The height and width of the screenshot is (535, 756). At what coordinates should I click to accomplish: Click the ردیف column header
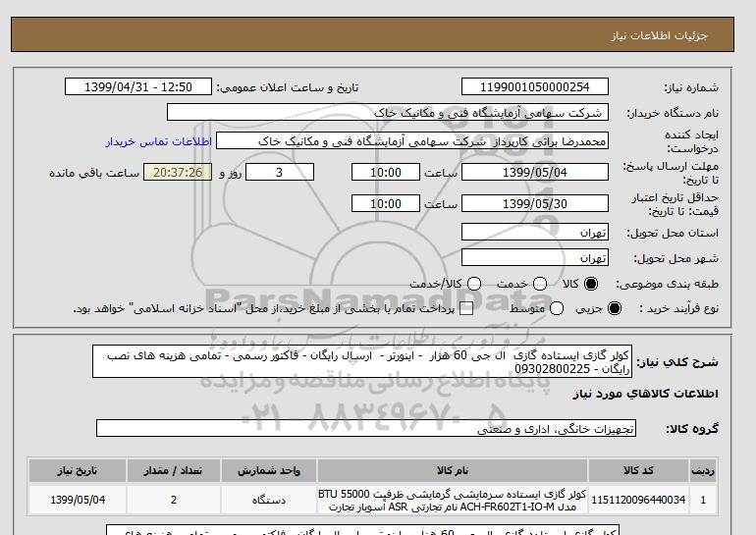(703, 471)
